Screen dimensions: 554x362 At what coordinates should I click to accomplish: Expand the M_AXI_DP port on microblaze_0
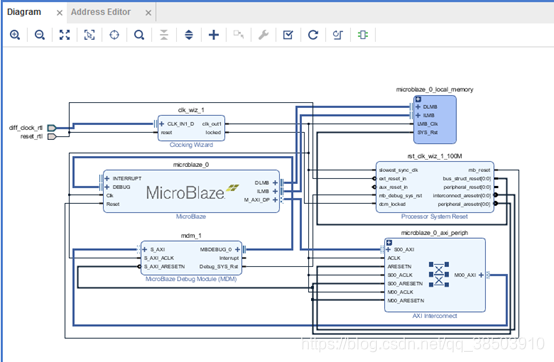(x=275, y=200)
